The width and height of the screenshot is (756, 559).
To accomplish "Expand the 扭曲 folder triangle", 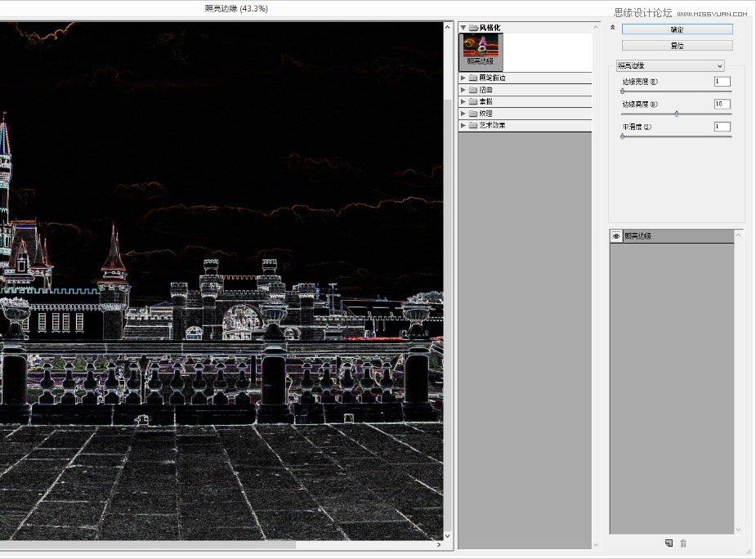I will [463, 90].
